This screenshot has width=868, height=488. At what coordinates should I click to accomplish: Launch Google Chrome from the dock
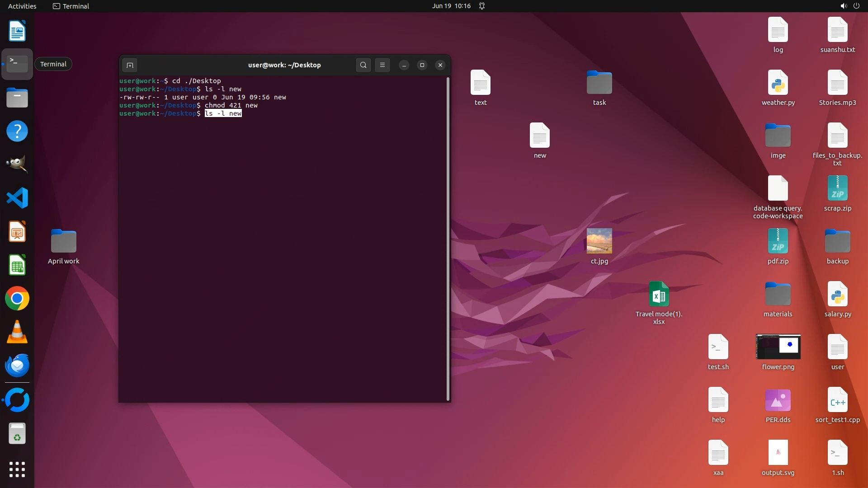(17, 299)
